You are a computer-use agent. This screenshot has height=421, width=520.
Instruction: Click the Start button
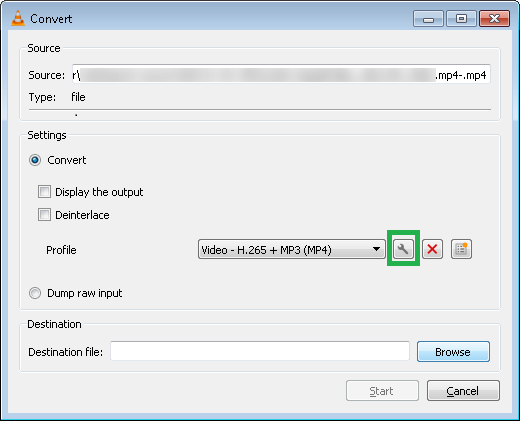point(382,391)
